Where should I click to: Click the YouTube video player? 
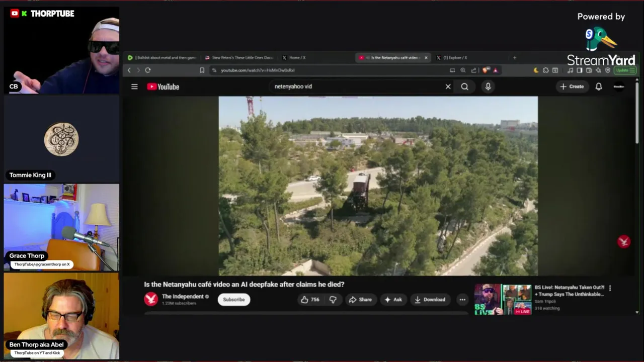[378, 186]
